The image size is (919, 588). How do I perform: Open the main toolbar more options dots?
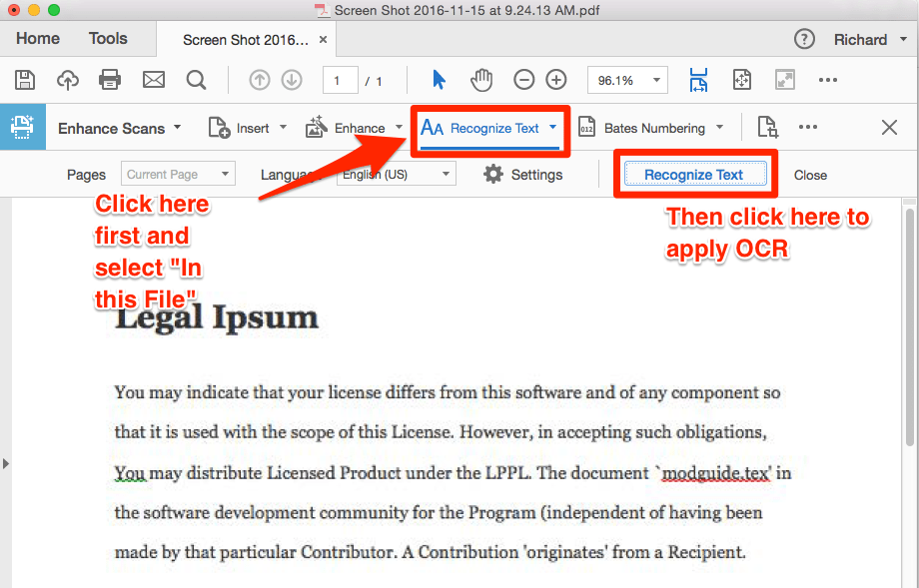click(827, 80)
